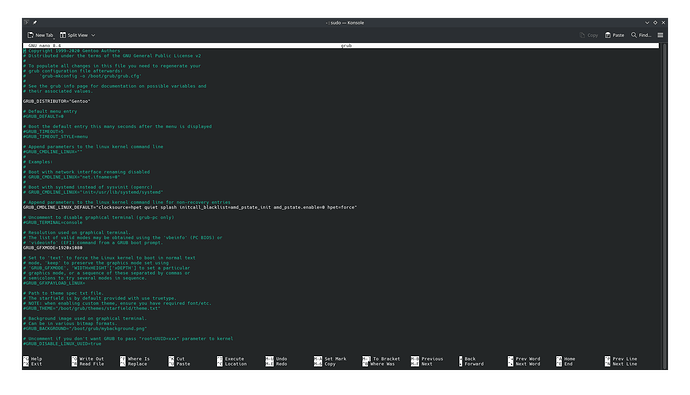Click the Undo shortcut label
The width and height of the screenshot is (690, 395).
click(x=281, y=359)
